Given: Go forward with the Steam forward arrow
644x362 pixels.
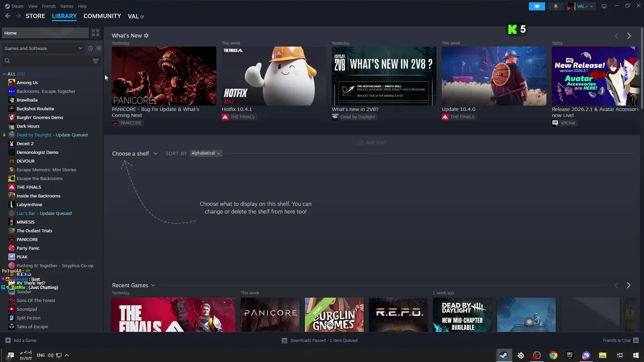Looking at the screenshot, I should (18, 16).
